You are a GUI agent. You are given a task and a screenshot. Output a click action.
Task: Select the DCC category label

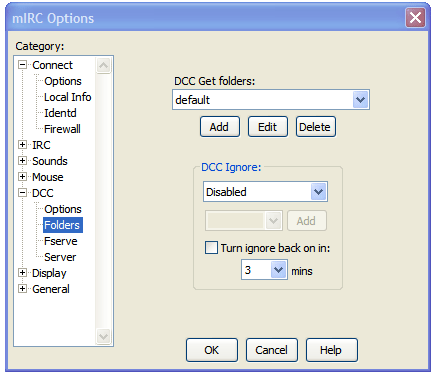point(43,193)
